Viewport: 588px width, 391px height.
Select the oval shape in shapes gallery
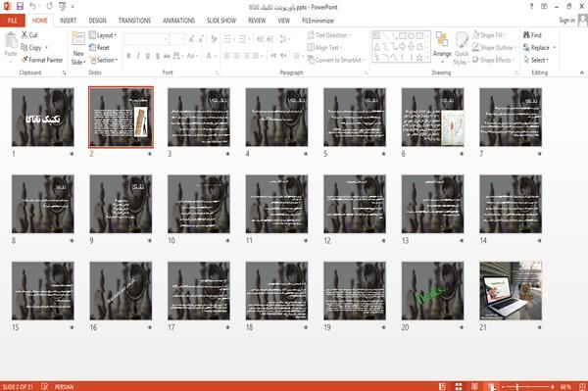(x=411, y=36)
